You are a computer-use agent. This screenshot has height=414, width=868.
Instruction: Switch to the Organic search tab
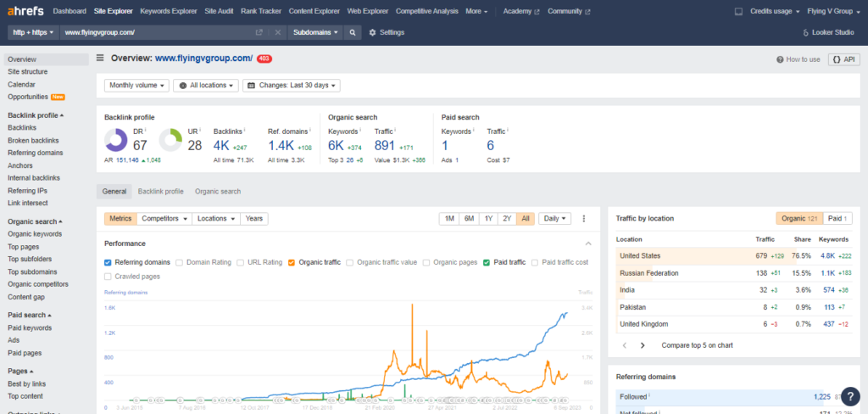pyautogui.click(x=218, y=191)
